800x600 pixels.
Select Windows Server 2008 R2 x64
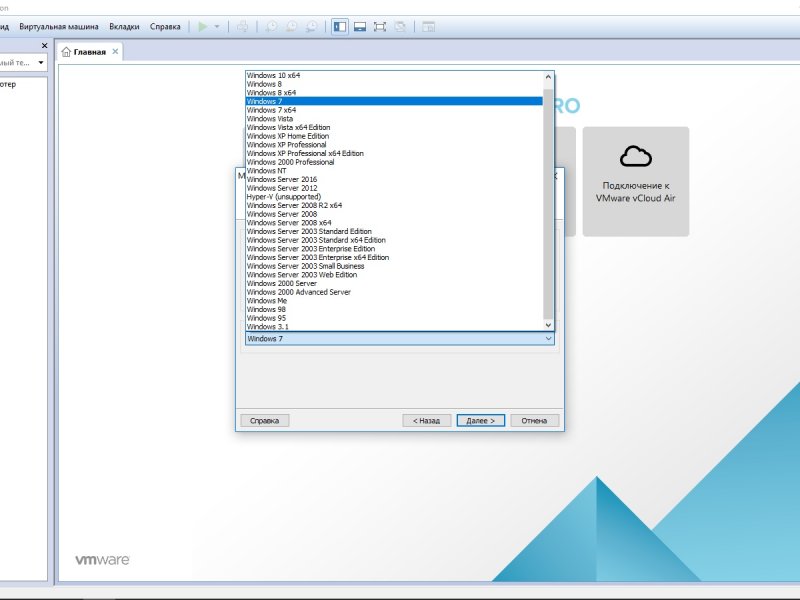[x=394, y=206]
